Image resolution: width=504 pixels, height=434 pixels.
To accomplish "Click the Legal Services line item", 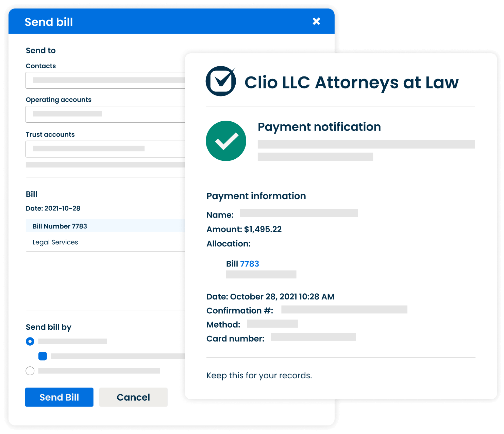I will point(55,242).
